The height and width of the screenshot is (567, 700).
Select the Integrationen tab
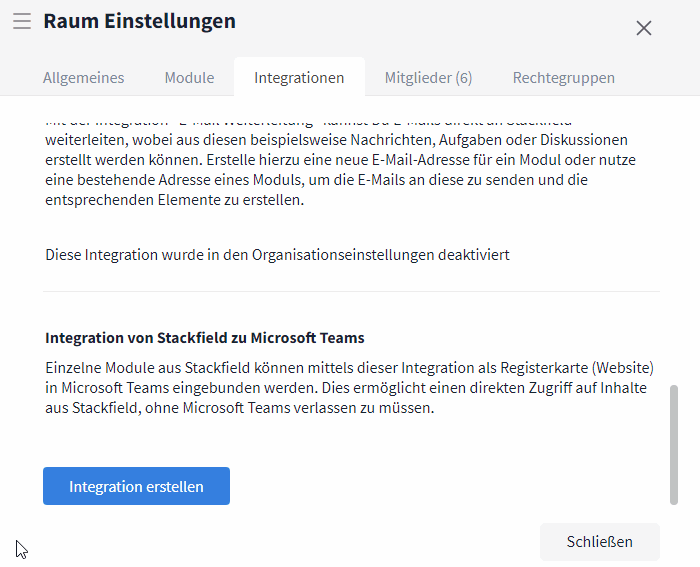click(299, 77)
